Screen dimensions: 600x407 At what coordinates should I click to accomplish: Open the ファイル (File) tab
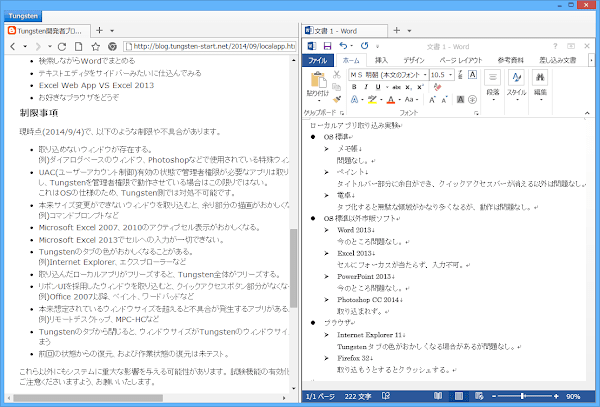[318, 60]
